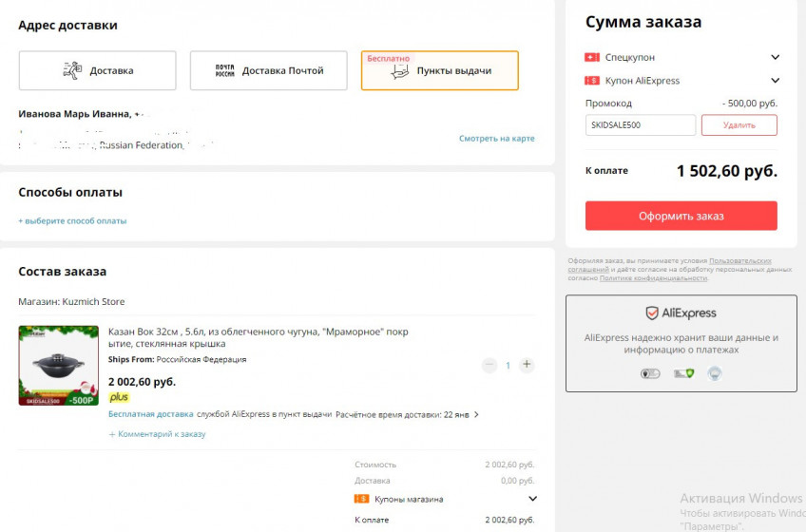The height and width of the screenshot is (532, 806).
Task: Click the SKIDSALE500 promo code field
Action: pyautogui.click(x=641, y=124)
